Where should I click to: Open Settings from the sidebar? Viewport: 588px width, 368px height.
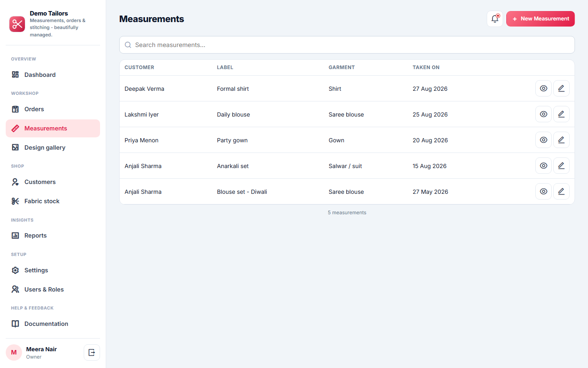[x=53, y=270]
